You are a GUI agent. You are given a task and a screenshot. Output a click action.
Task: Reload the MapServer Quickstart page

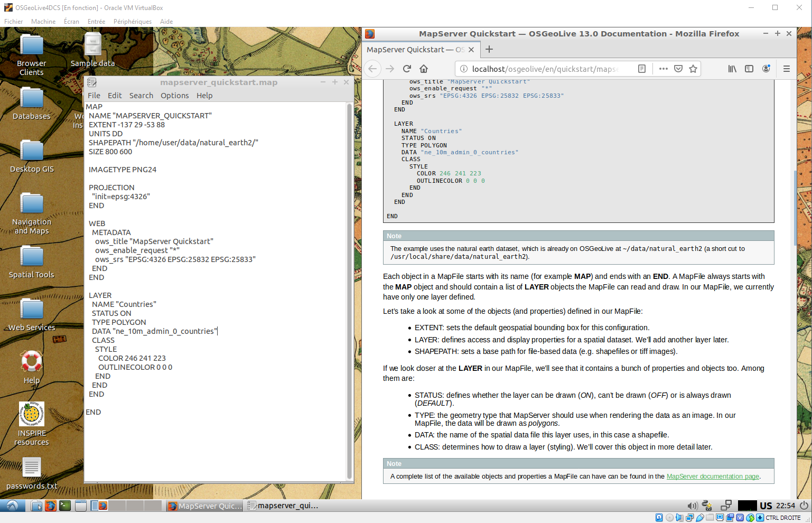coord(407,69)
